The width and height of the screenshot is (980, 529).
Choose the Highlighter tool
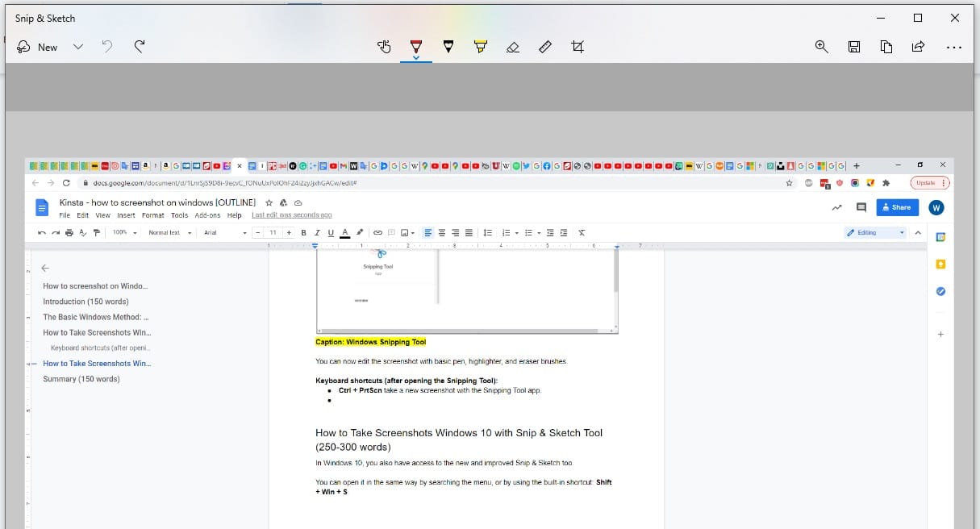pyautogui.click(x=481, y=47)
